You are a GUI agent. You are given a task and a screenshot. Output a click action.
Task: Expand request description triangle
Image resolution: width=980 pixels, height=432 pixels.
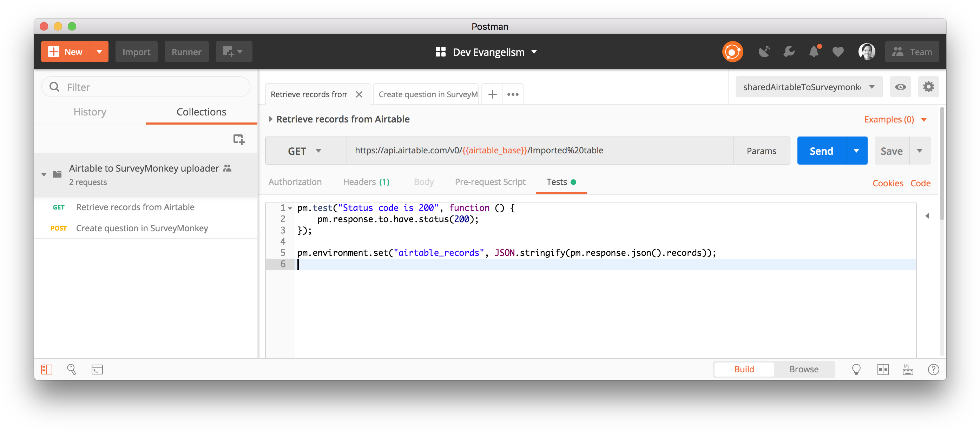[270, 119]
